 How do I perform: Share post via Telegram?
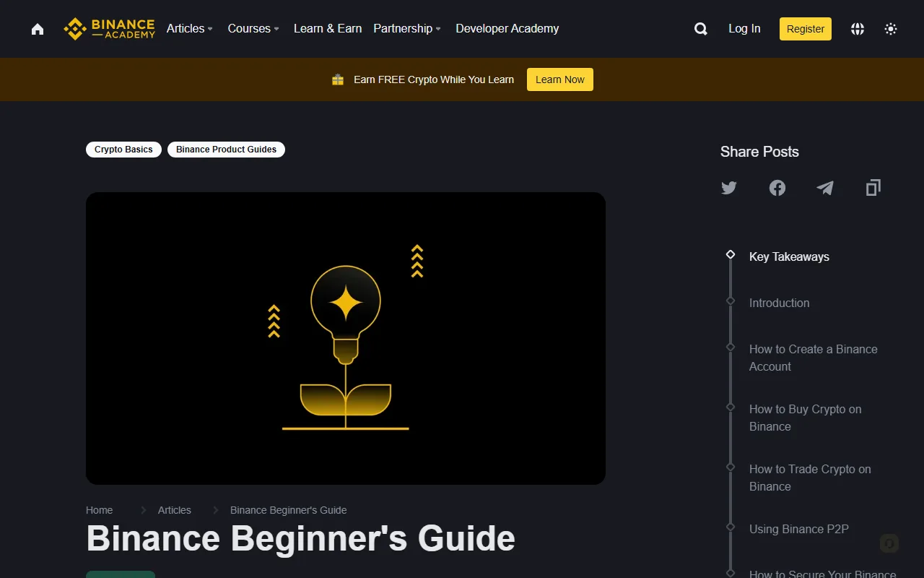(x=825, y=188)
